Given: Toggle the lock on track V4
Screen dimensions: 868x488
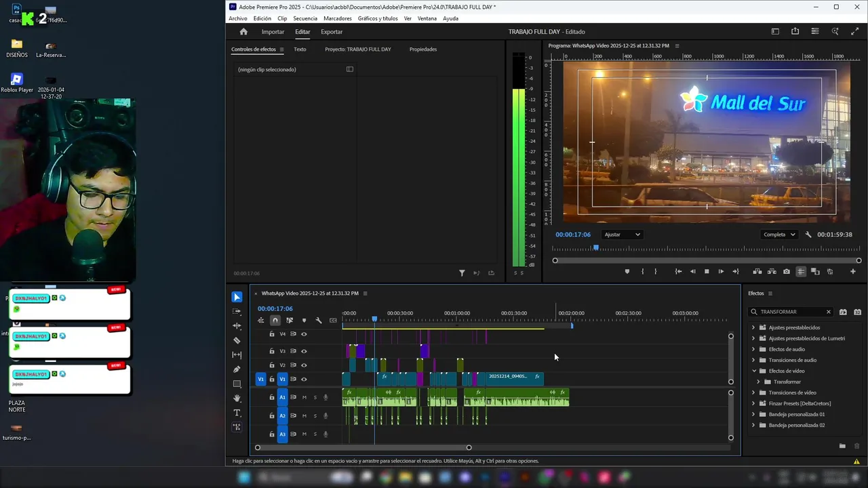Looking at the screenshot, I should (x=272, y=334).
